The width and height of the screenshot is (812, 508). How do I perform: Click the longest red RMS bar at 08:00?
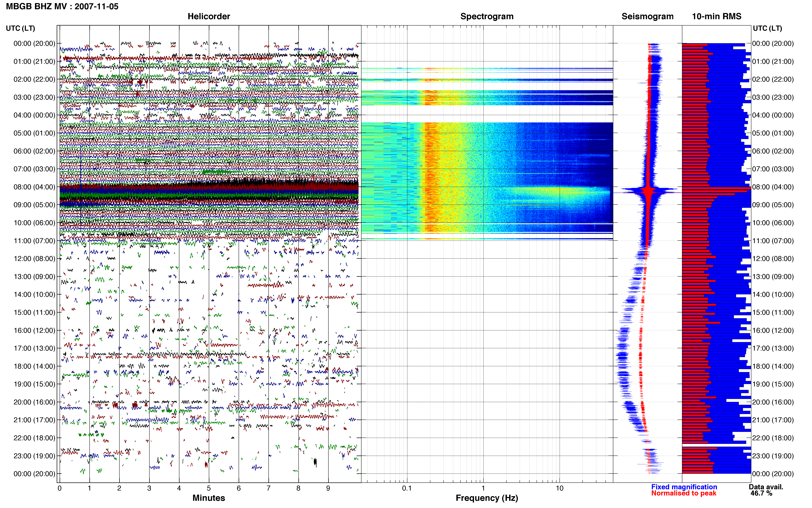click(x=716, y=188)
